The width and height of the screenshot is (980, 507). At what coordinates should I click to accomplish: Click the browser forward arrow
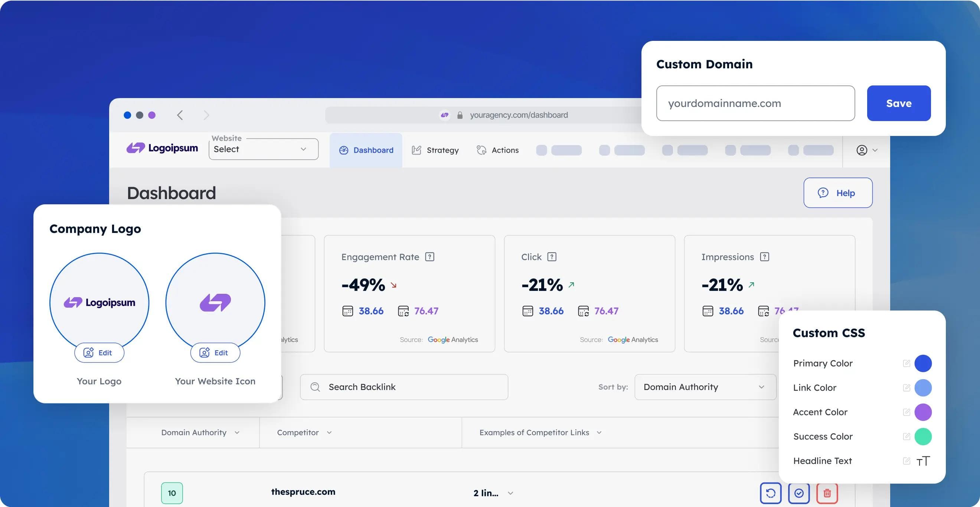(x=206, y=115)
